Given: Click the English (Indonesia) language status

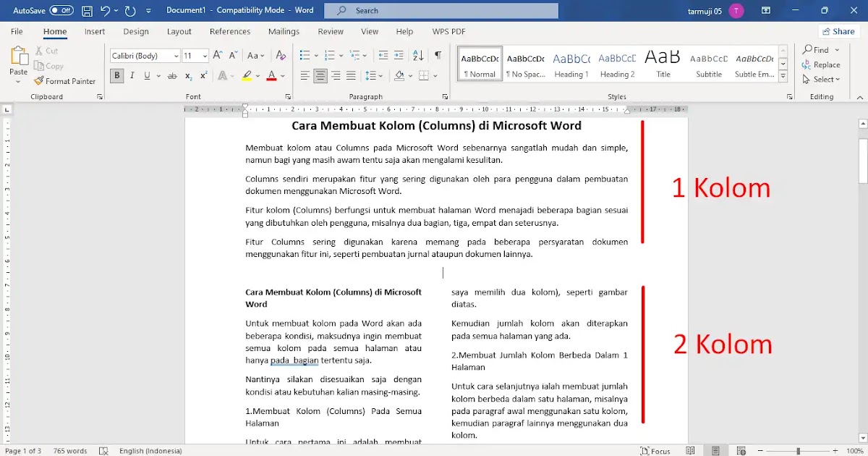Looking at the screenshot, I should (x=150, y=451).
